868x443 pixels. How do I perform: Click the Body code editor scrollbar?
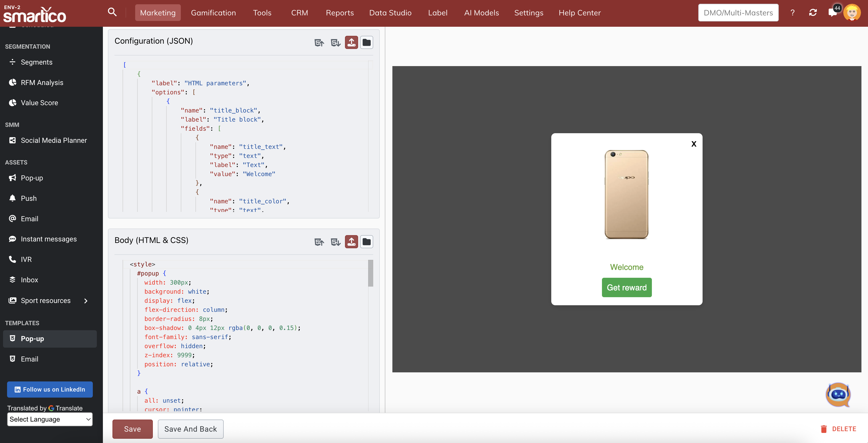pos(370,273)
